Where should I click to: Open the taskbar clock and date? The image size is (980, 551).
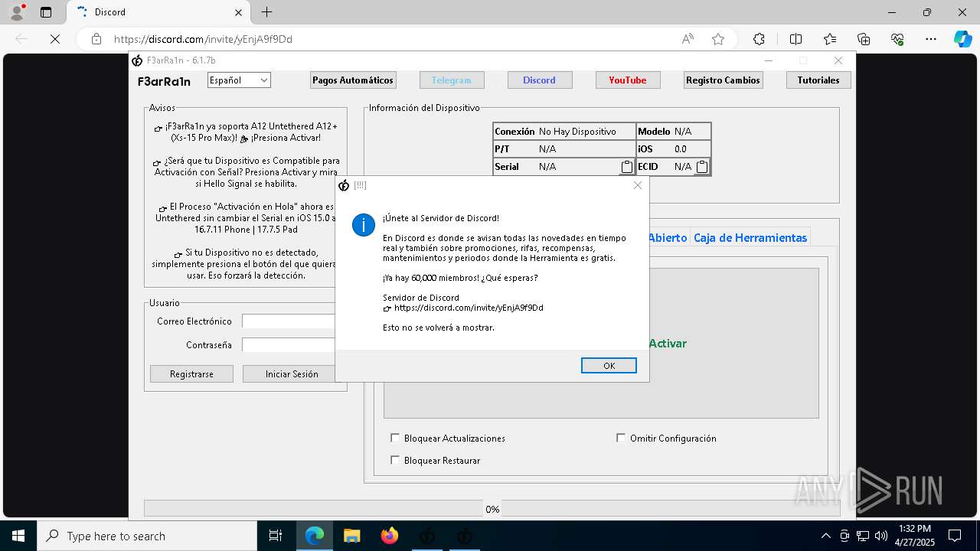915,536
